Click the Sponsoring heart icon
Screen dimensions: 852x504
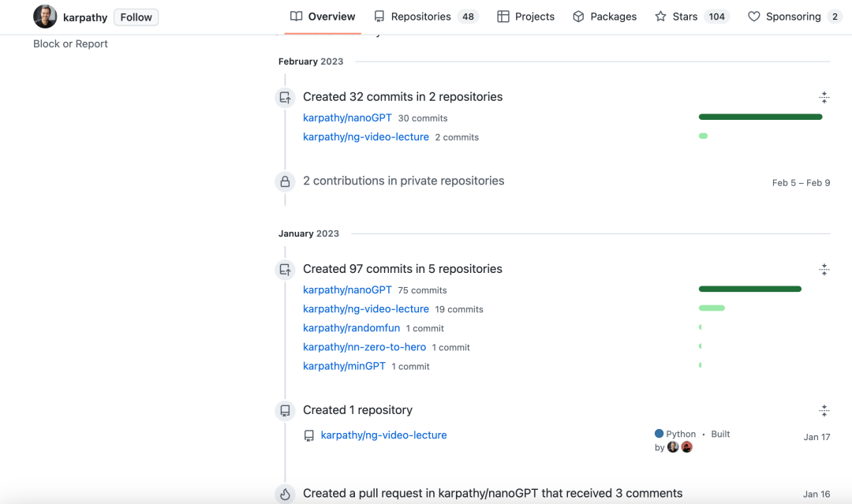(x=753, y=17)
